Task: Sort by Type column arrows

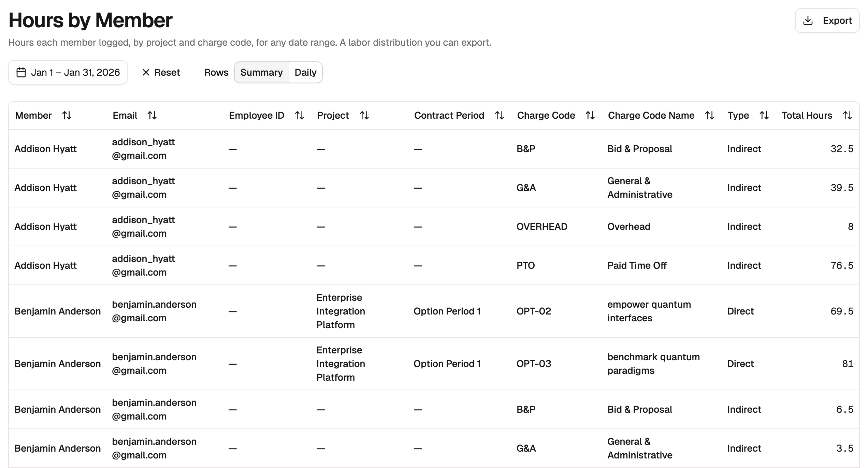Action: click(x=764, y=115)
